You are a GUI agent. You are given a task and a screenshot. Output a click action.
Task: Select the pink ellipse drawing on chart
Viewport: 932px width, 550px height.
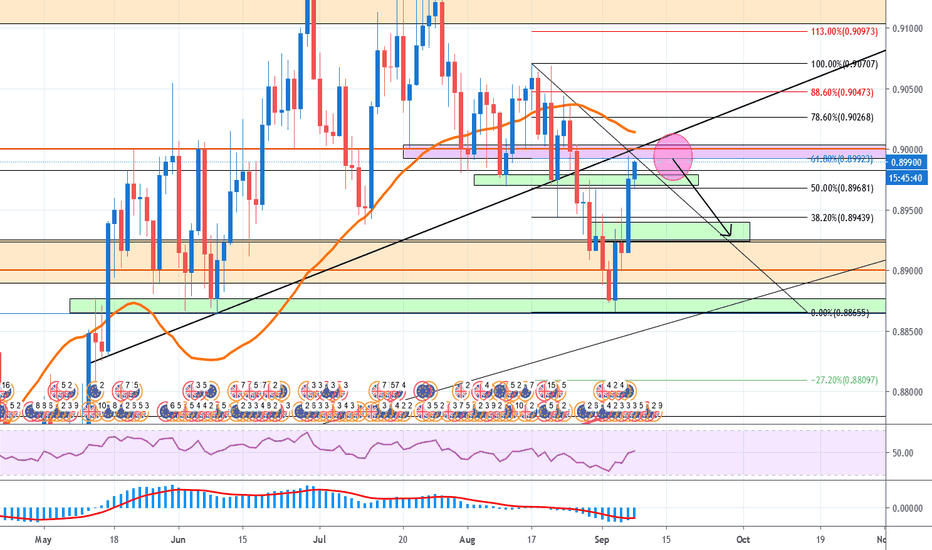coord(673,157)
